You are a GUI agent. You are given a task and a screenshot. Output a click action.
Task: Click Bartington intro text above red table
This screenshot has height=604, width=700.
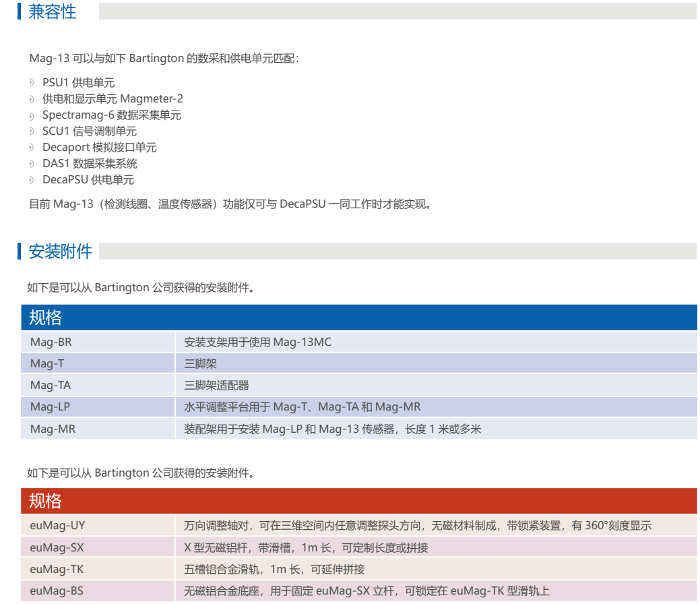tap(141, 473)
